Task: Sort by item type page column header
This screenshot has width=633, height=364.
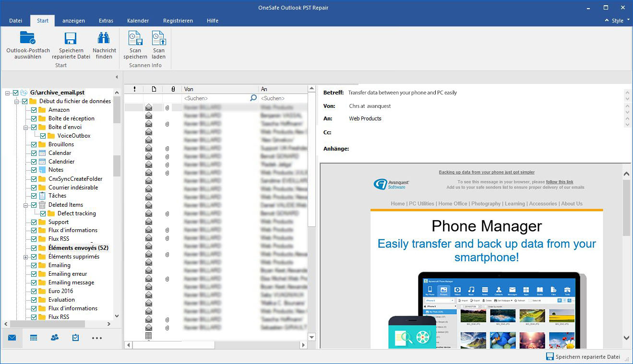Action: coord(154,89)
